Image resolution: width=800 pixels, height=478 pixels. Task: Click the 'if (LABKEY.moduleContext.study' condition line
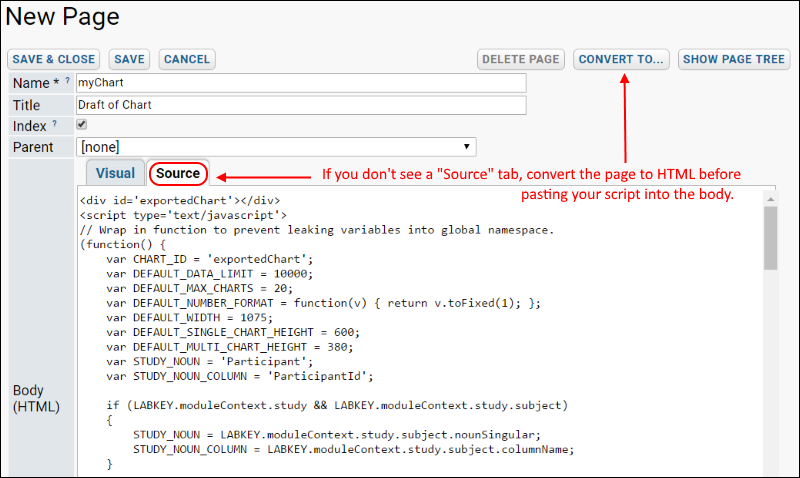click(x=337, y=406)
